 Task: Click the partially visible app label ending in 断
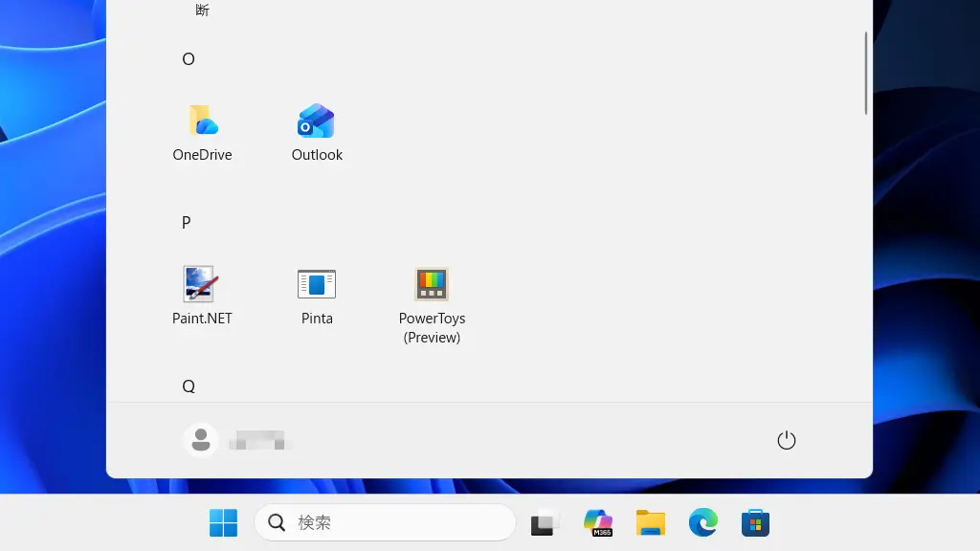(202, 10)
